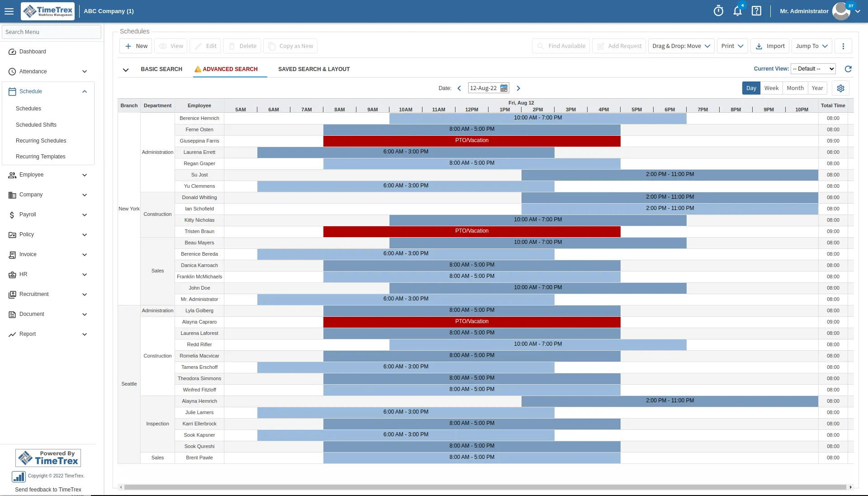Open Recurring Templates under Schedule
The height and width of the screenshot is (496, 868).
(x=41, y=157)
